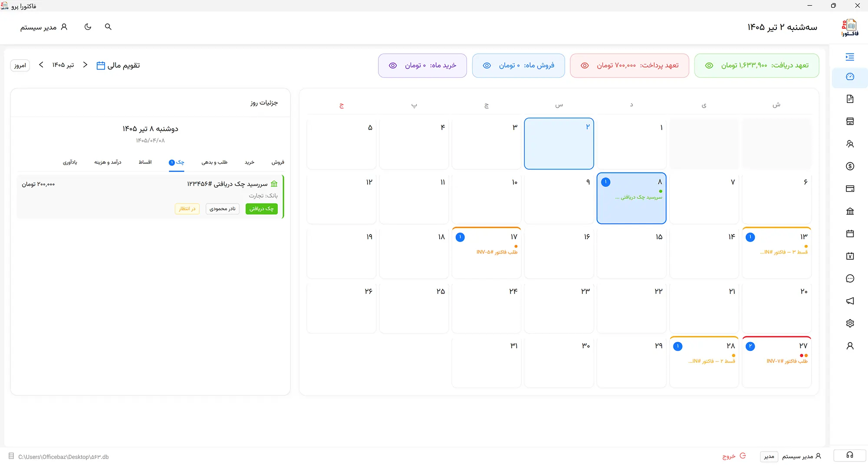Viewport: 868px width, 465px height.
Task: Click the database file icon in status bar
Action: (x=11, y=456)
